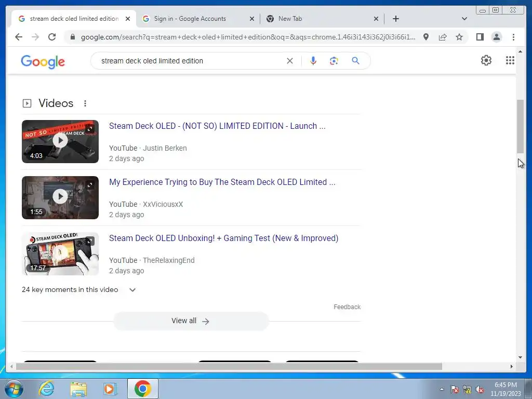
Task: Go to Google home via the logo
Action: [43, 61]
